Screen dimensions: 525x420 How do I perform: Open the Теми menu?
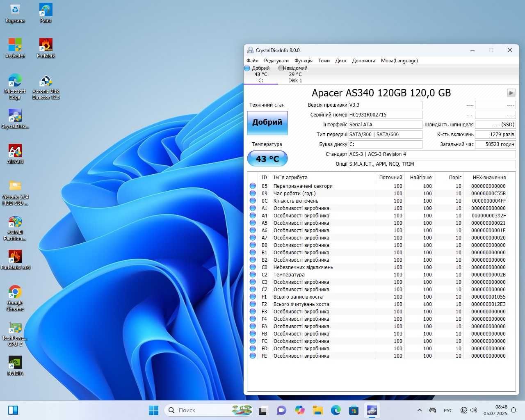(x=324, y=61)
